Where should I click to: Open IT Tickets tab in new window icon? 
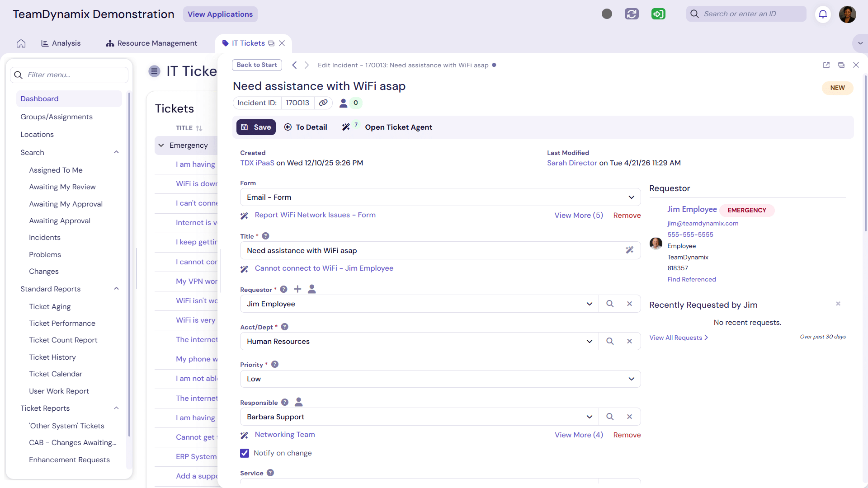[271, 43]
